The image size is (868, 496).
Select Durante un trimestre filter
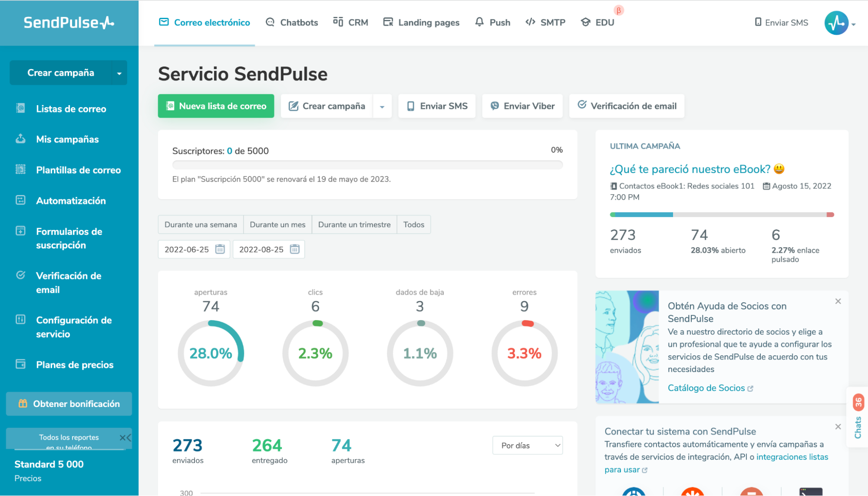(354, 225)
